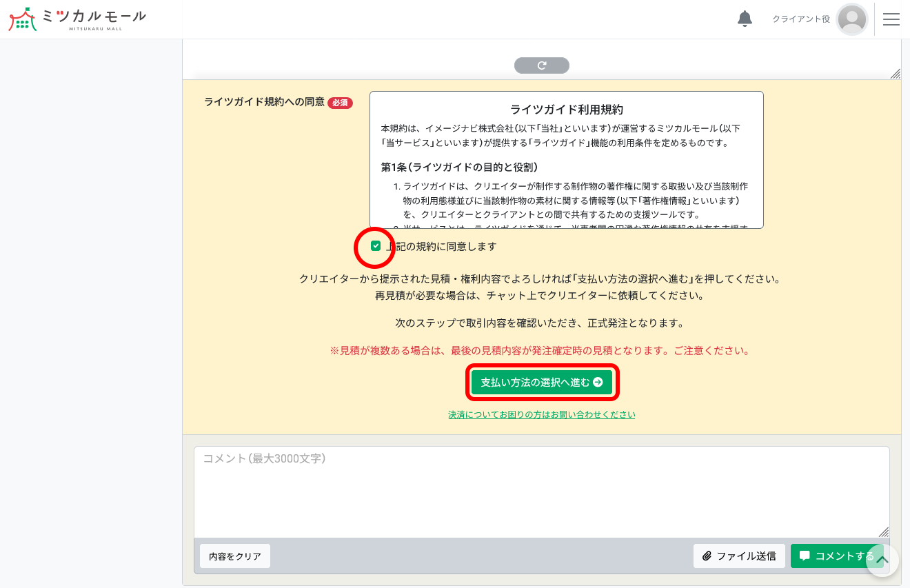Image resolution: width=910 pixels, height=588 pixels.
Task: Open the hamburger menu at top right
Action: 891,19
